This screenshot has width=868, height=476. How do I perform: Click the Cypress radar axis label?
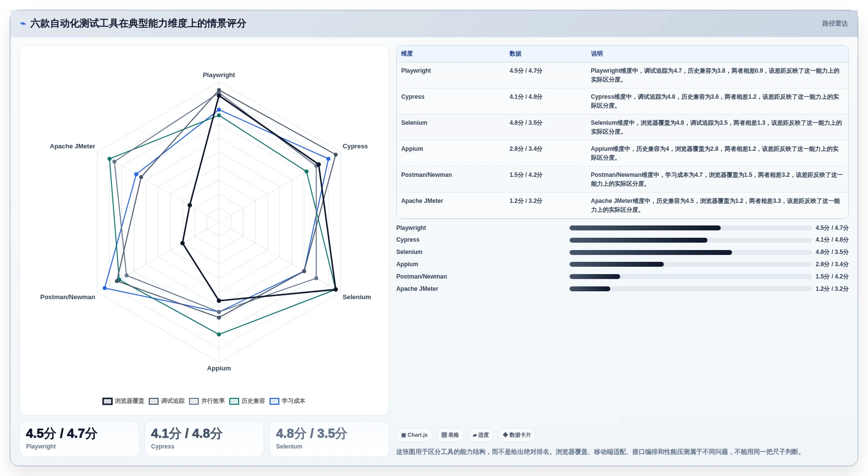(355, 146)
